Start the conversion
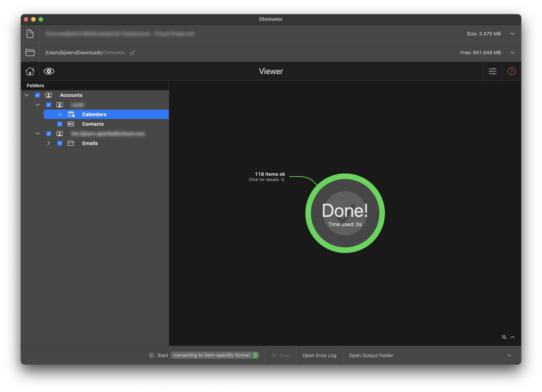Image resolution: width=542 pixels, height=392 pixels. click(159, 355)
